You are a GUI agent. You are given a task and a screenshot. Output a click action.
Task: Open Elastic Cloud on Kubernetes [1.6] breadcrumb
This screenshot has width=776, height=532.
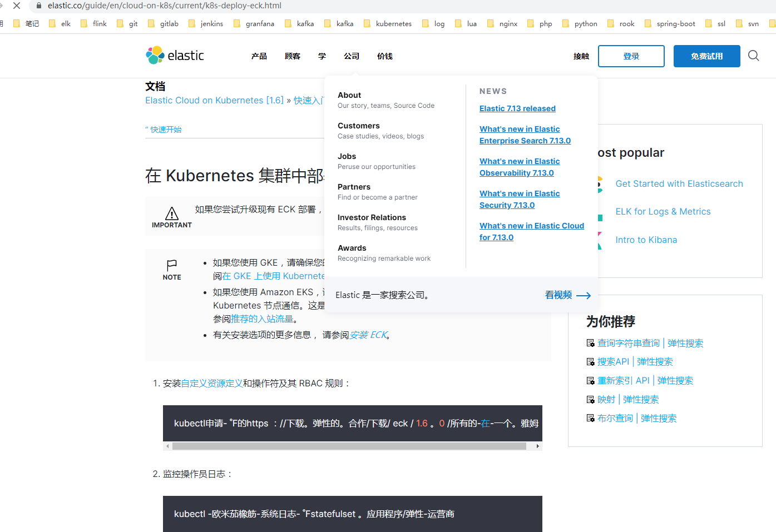point(214,100)
